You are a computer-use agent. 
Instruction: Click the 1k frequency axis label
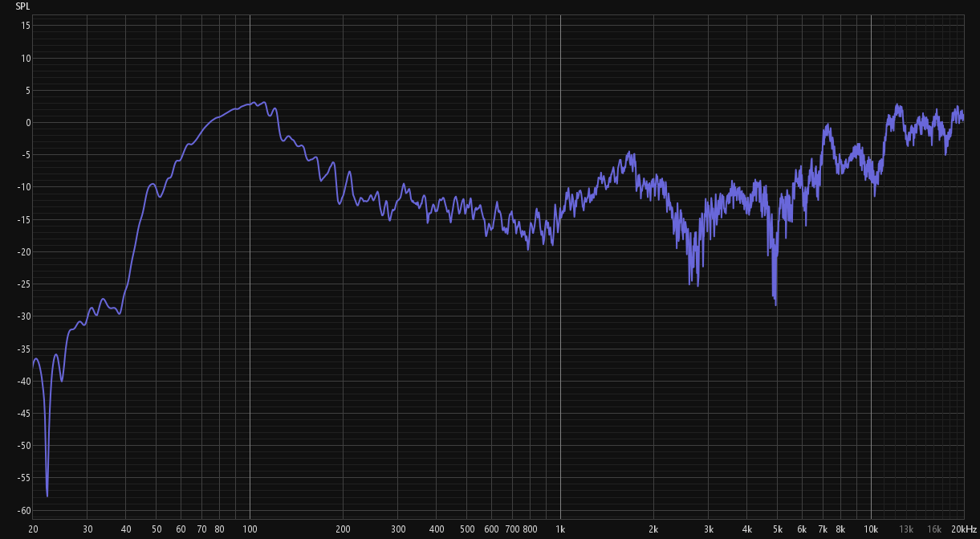[560, 529]
